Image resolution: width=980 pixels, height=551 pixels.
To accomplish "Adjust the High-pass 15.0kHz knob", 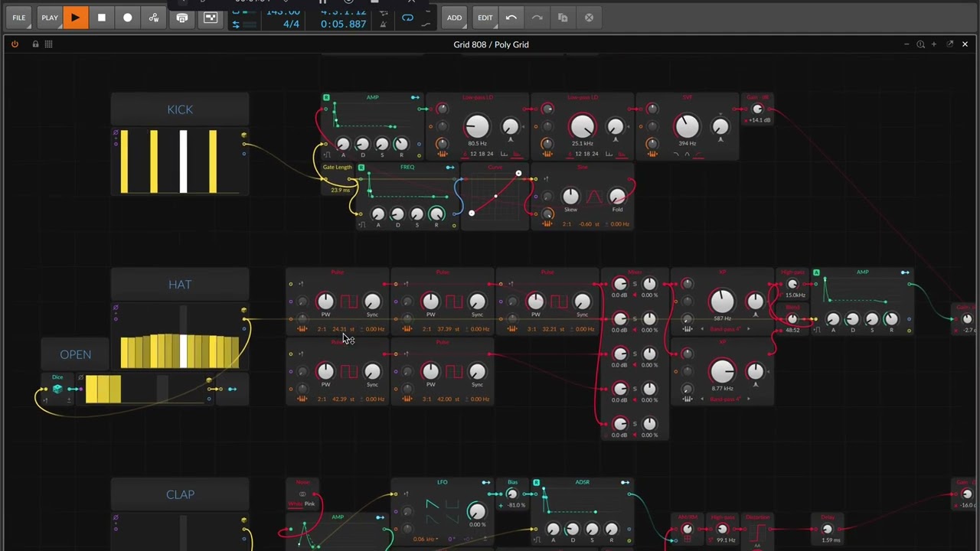I will click(x=792, y=284).
